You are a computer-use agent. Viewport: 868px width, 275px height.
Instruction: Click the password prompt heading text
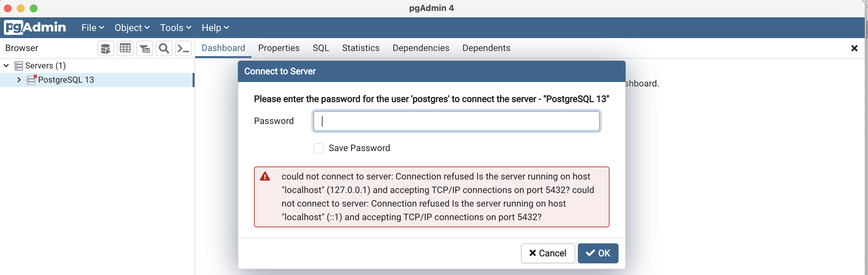431,99
